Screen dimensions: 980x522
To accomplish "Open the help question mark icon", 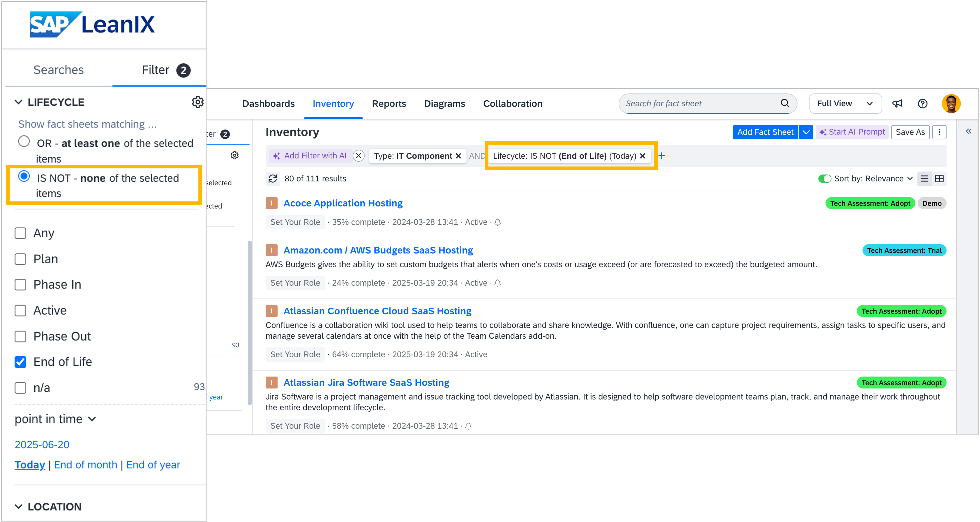I will 923,104.
